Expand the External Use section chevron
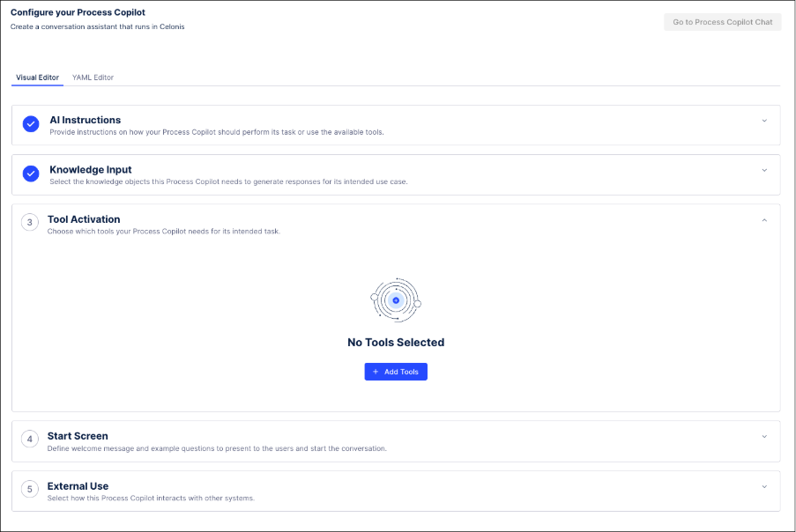796x532 pixels. coord(764,487)
